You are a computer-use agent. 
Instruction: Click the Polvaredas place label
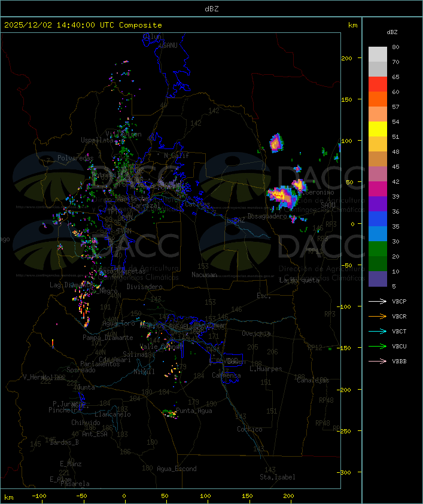point(75,158)
